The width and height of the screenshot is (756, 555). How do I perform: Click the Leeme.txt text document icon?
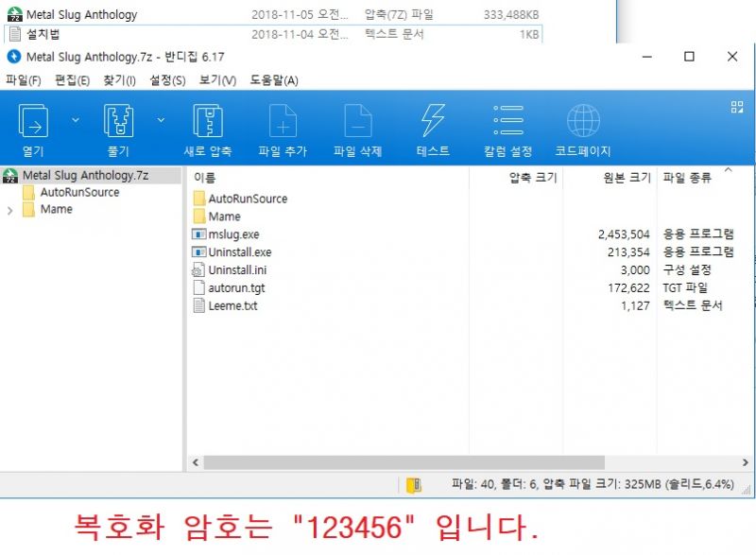pos(198,305)
